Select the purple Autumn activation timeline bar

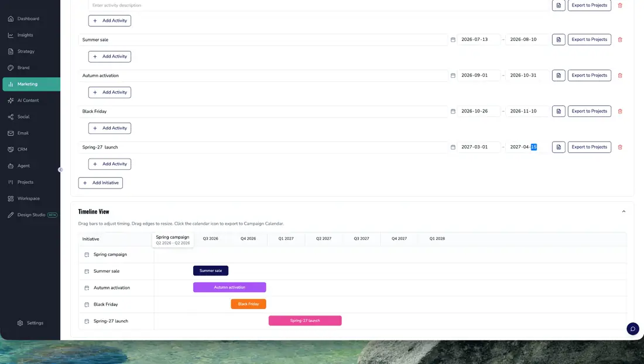(x=229, y=287)
